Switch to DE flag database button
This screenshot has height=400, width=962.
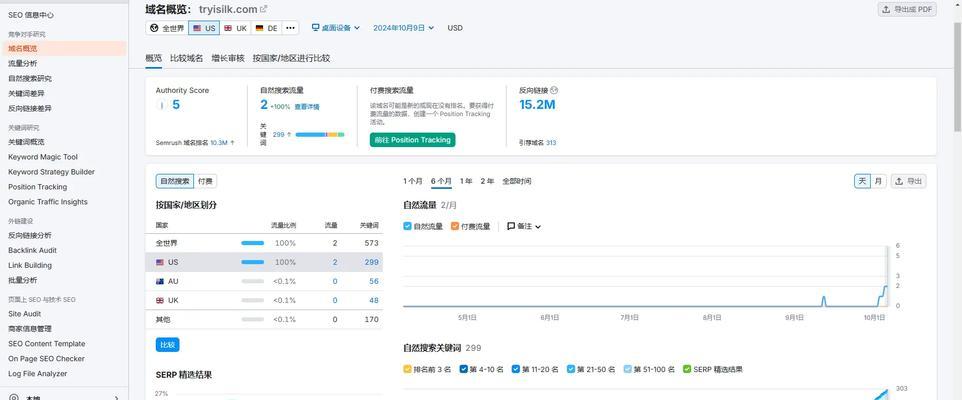[x=266, y=28]
